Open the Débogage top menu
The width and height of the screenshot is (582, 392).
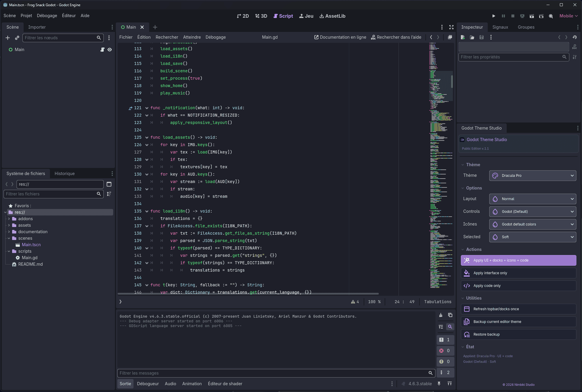(47, 16)
